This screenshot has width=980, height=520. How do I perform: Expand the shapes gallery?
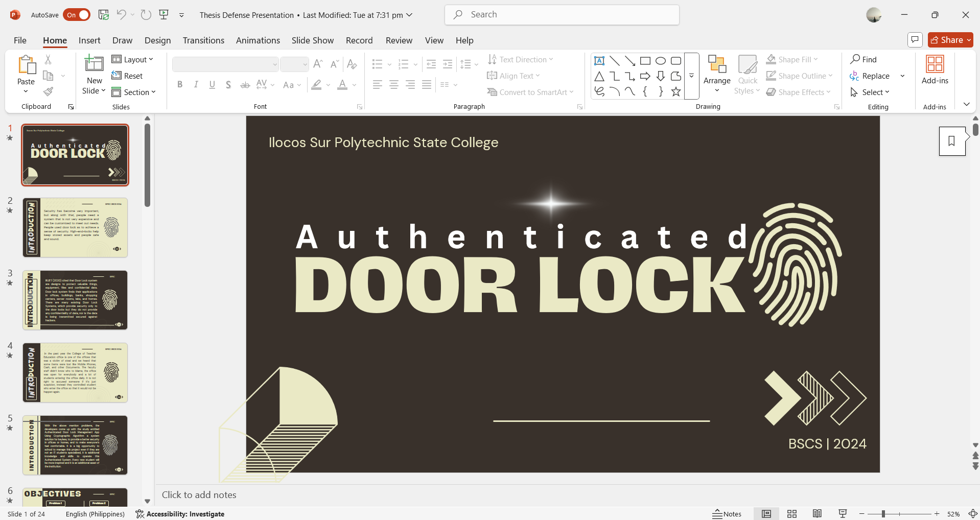click(691, 76)
